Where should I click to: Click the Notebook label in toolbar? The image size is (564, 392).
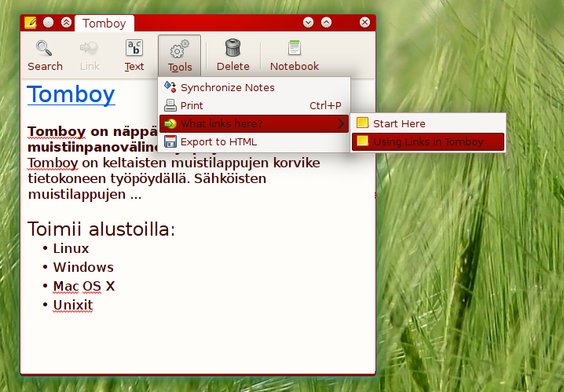click(295, 66)
